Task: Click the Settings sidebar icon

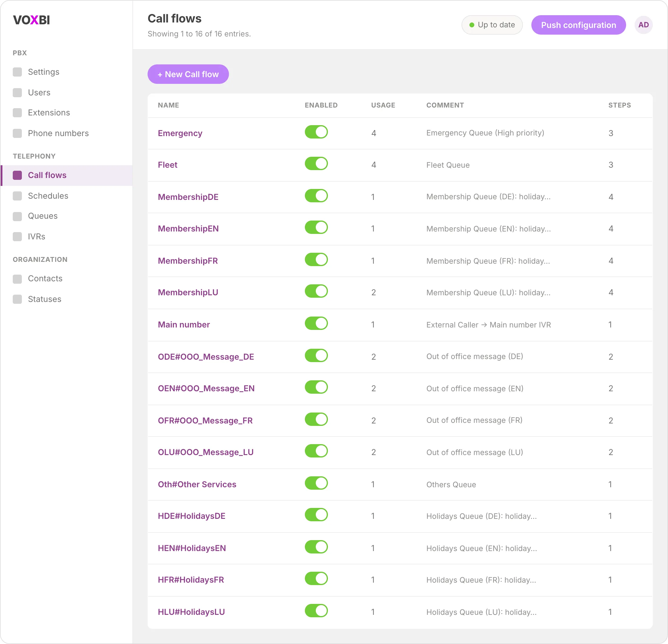Action: 17,72
